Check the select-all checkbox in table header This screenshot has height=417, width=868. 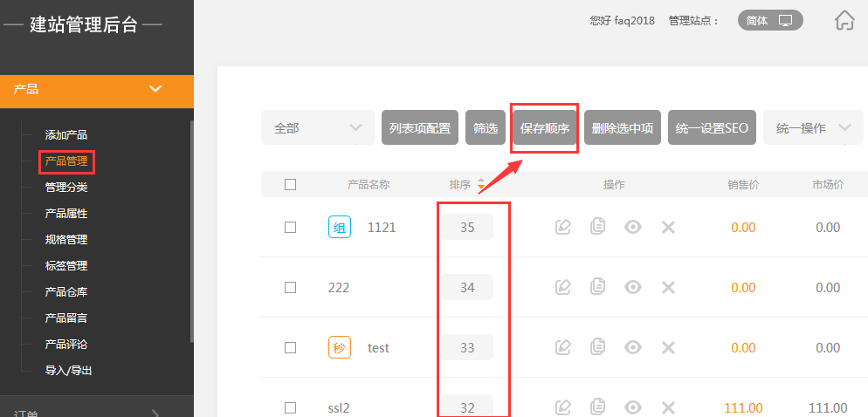point(291,184)
